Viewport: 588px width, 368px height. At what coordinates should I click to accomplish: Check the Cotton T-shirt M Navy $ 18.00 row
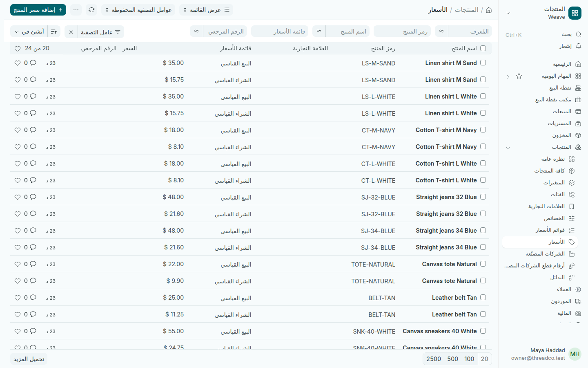[x=483, y=130]
